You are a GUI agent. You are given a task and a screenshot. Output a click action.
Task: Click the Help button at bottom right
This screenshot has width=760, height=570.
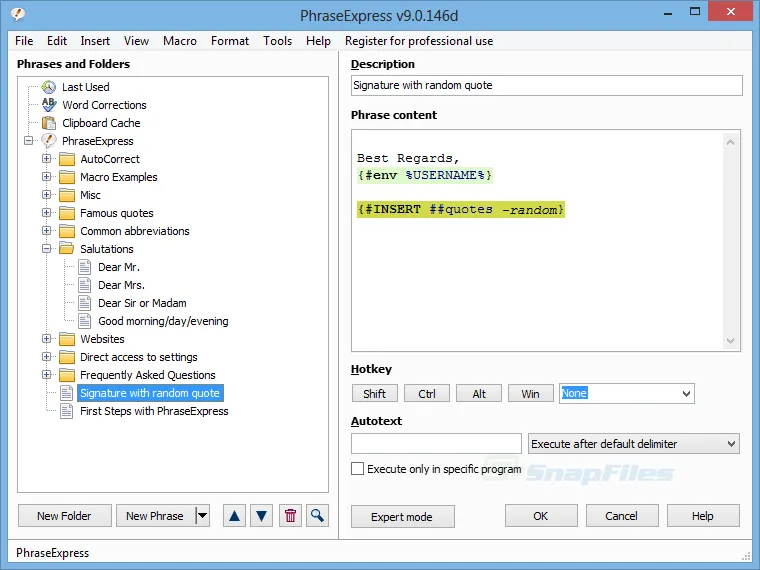[x=703, y=516]
